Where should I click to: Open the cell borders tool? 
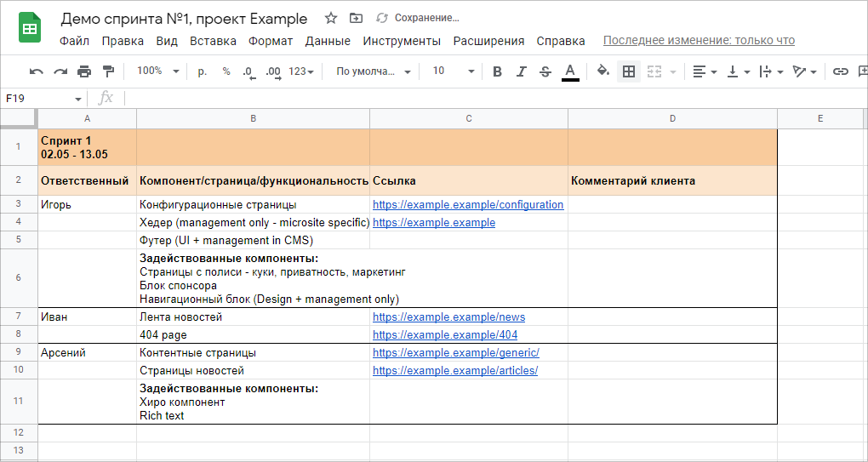629,71
